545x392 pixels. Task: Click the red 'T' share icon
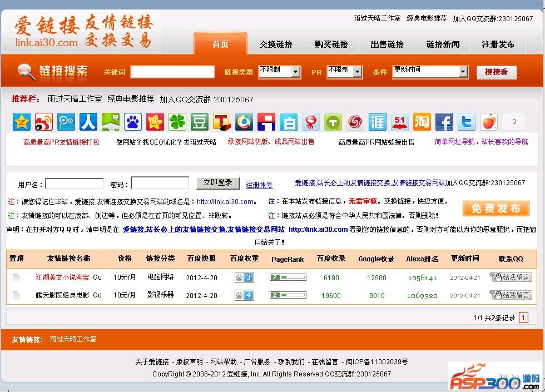222,122
